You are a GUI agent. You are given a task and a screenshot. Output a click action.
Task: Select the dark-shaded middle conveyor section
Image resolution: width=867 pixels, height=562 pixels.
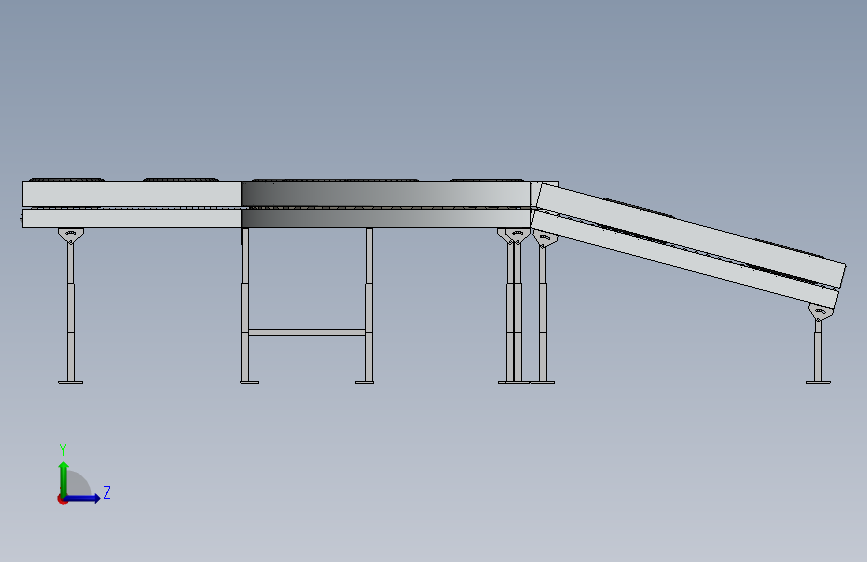[x=385, y=204]
